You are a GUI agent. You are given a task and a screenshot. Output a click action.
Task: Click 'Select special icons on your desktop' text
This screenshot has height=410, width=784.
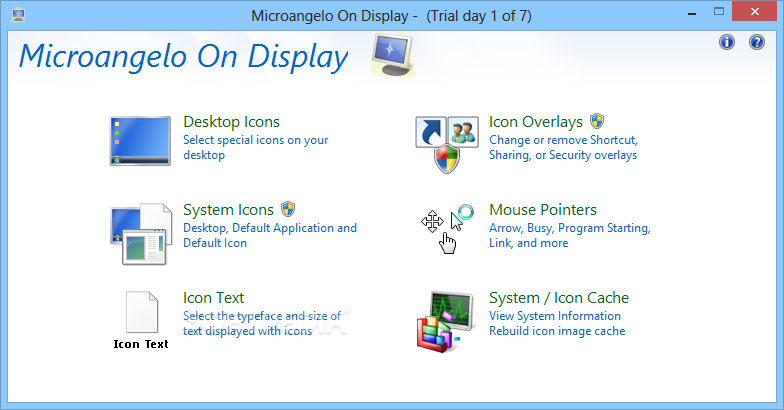256,148
